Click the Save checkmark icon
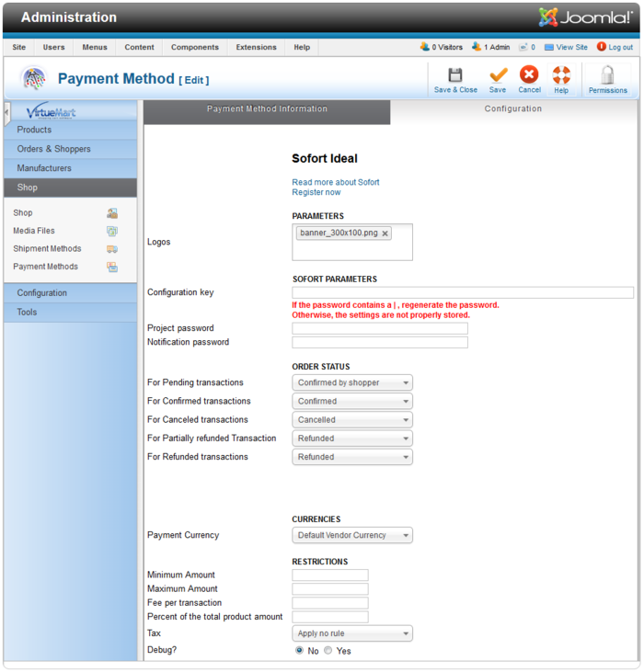The image size is (644, 672). (499, 75)
